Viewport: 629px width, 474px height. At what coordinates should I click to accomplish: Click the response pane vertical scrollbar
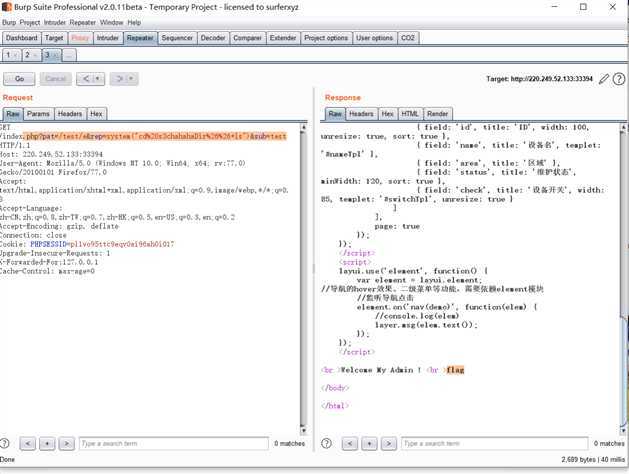pos(623,279)
